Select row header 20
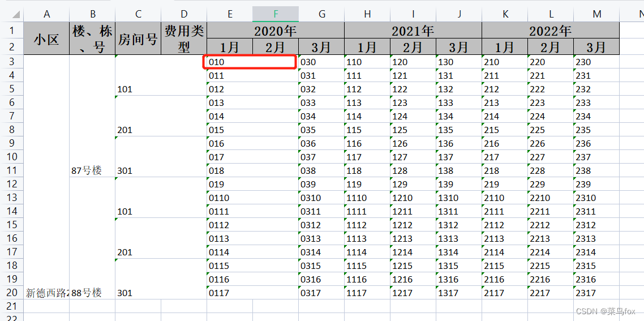Viewport: 644px width, 321px height. [11, 293]
